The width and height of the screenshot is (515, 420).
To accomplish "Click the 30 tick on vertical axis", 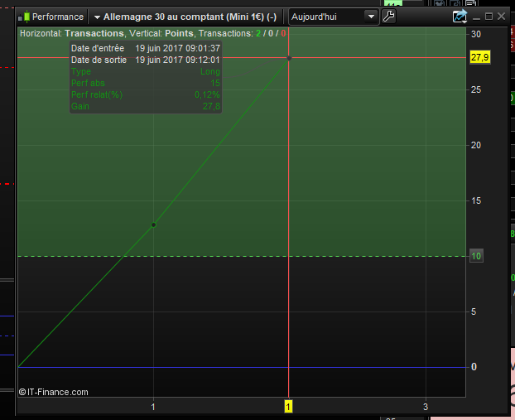I will tap(476, 34).
